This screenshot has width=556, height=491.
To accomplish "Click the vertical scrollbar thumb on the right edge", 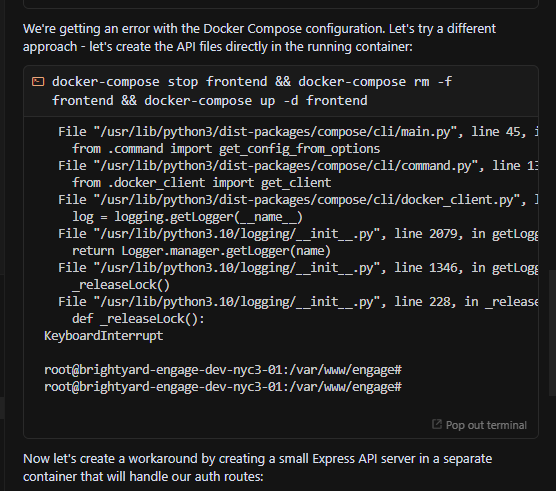I will tap(552, 333).
